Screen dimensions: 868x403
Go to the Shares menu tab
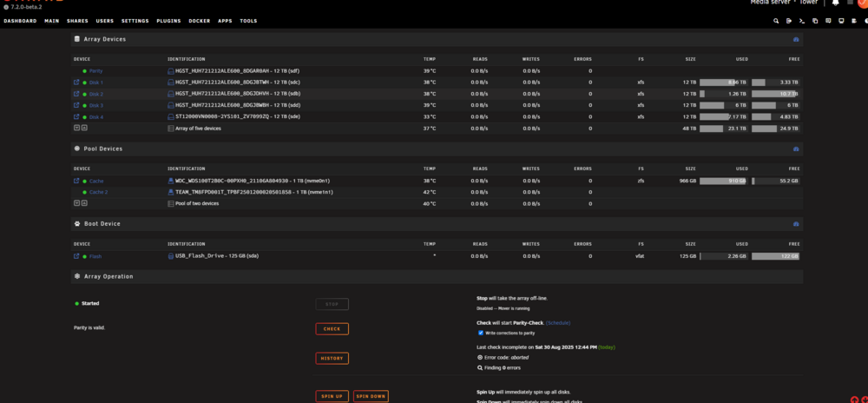click(x=77, y=21)
